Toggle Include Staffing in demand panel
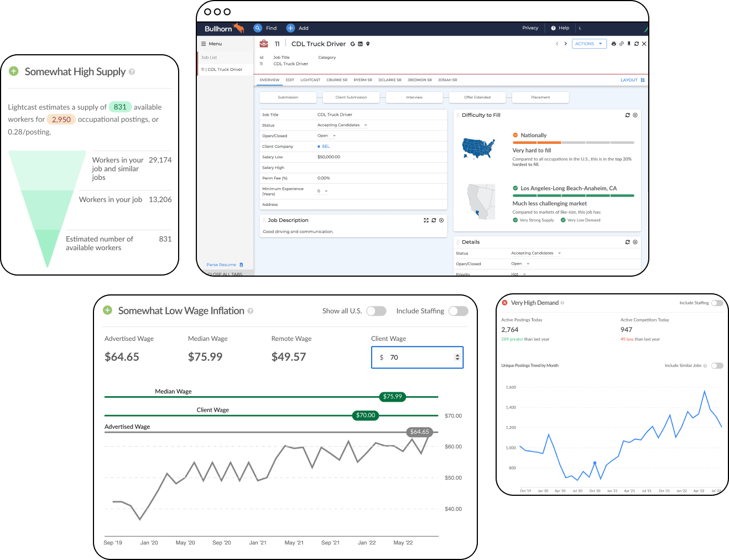 pos(717,303)
